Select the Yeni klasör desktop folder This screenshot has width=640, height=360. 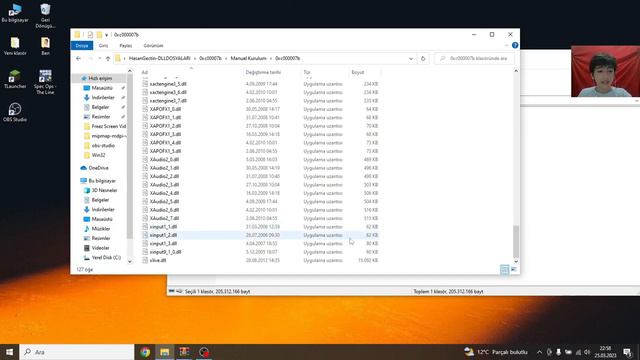click(x=15, y=46)
